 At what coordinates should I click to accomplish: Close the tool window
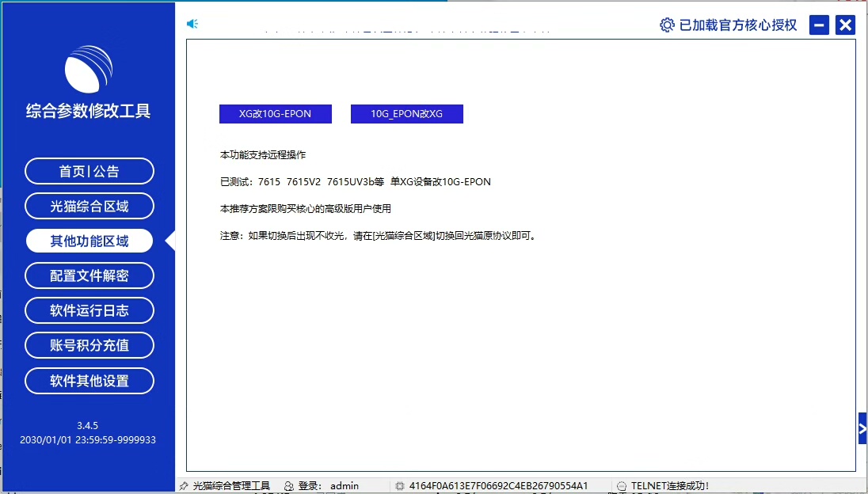click(x=845, y=25)
